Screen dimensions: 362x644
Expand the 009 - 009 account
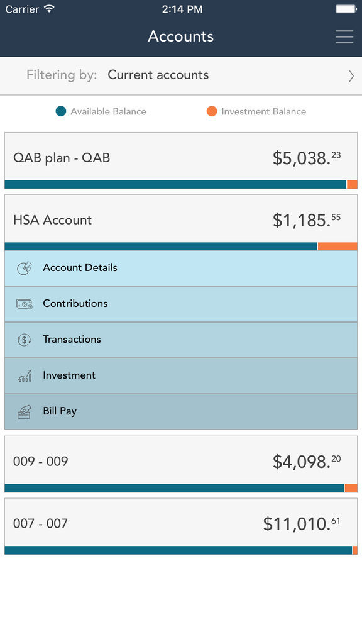pyautogui.click(x=181, y=464)
